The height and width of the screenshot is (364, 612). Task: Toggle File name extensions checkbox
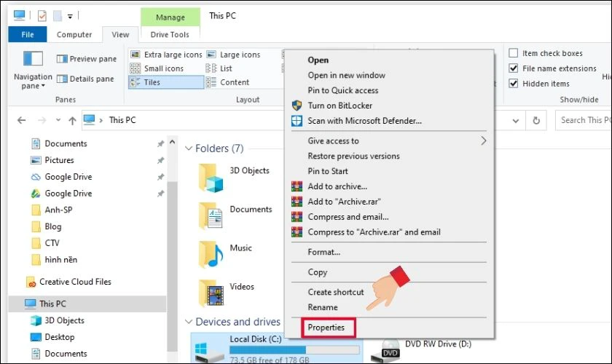(514, 68)
